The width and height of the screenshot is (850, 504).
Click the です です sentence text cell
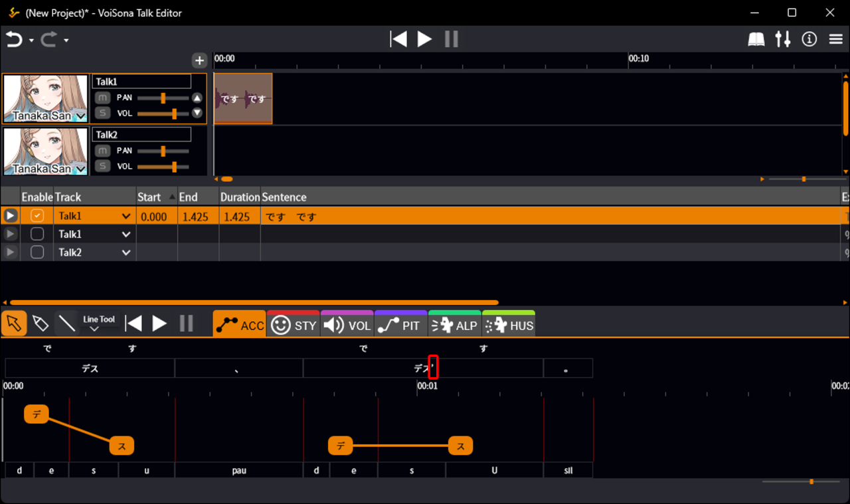551,216
